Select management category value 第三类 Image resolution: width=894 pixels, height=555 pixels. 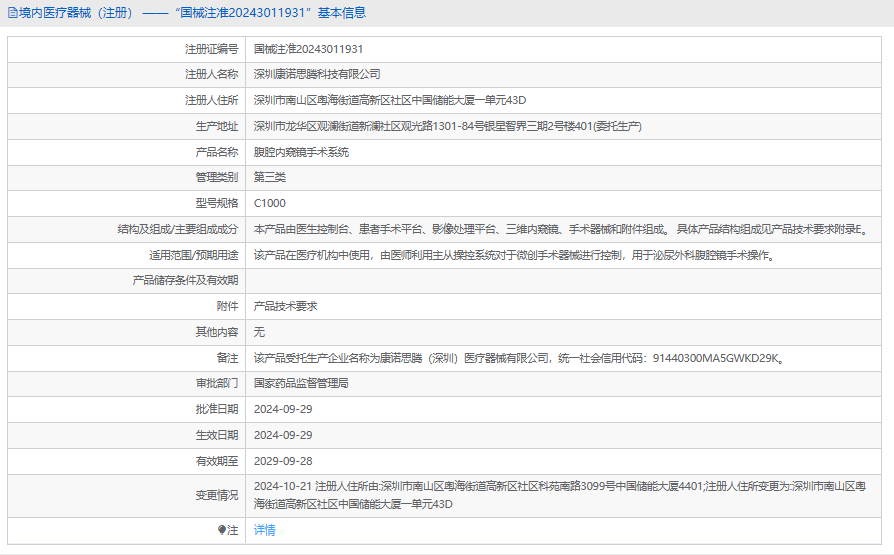click(x=270, y=177)
